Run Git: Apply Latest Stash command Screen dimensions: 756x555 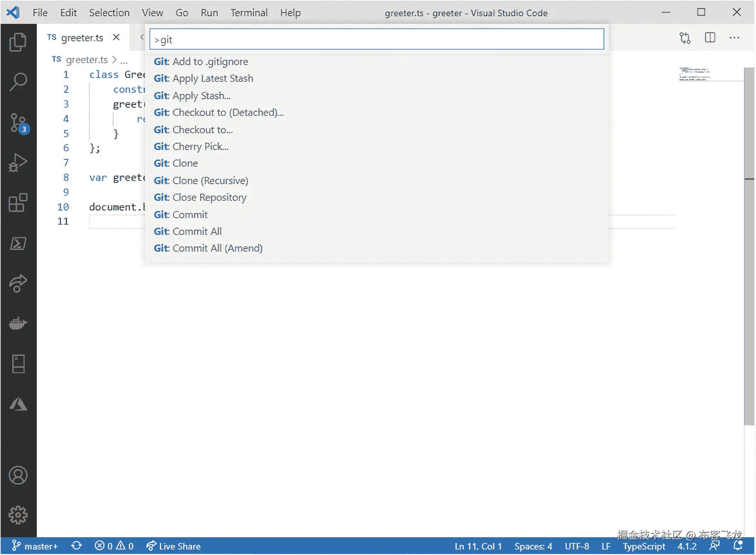pyautogui.click(x=377, y=78)
